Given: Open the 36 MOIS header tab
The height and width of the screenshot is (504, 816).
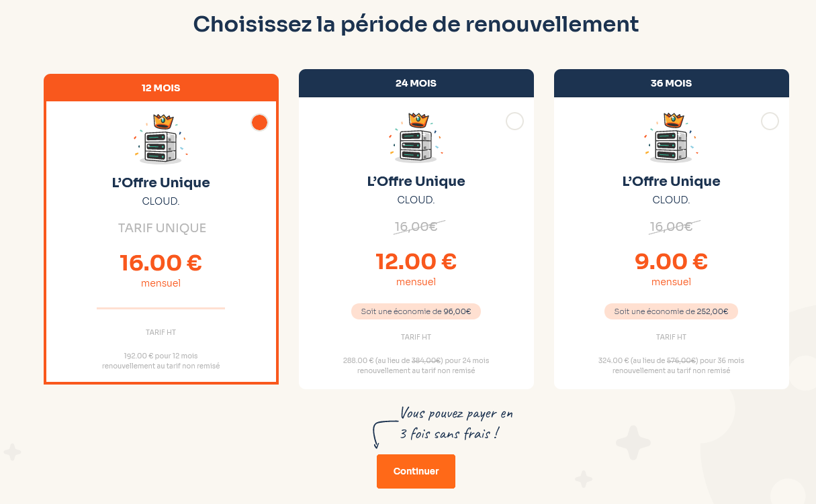Looking at the screenshot, I should 672,83.
